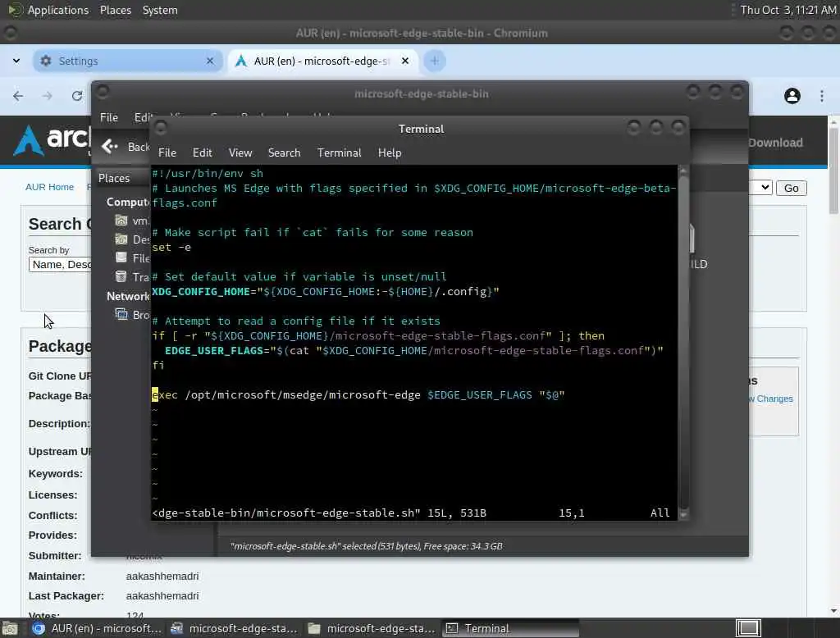Open the file manager's File menu
The height and width of the screenshot is (638, 840).
[109, 117]
